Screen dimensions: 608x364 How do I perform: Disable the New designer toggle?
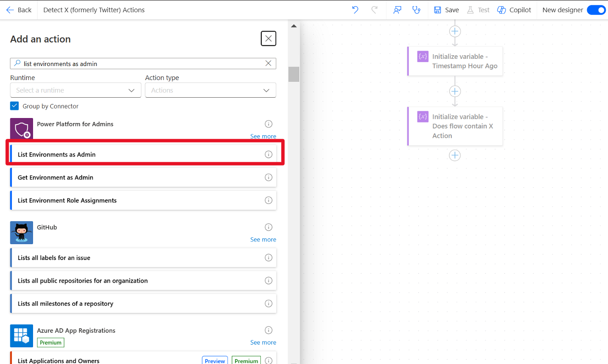pyautogui.click(x=596, y=9)
